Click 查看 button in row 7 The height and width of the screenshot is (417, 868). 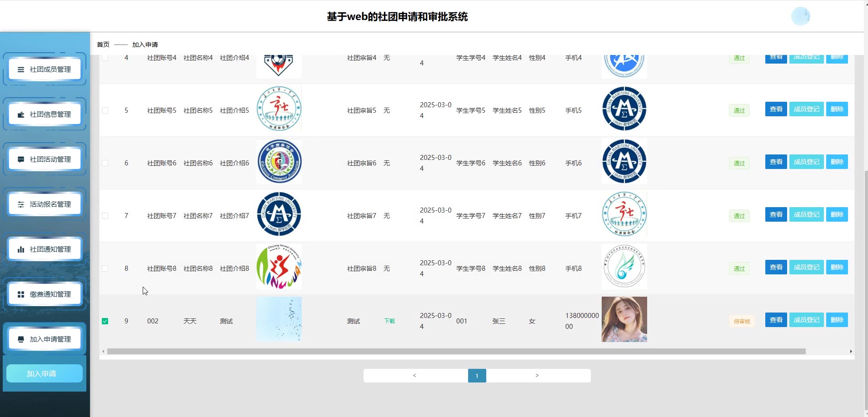(776, 214)
